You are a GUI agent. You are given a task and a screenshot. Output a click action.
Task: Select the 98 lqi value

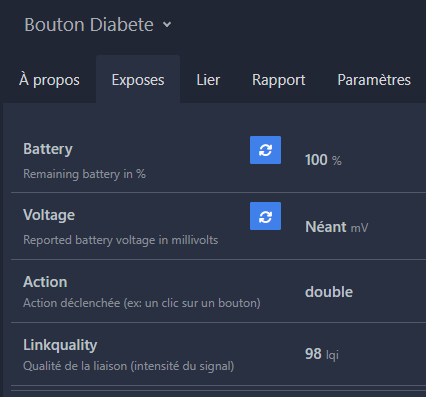[x=322, y=354]
